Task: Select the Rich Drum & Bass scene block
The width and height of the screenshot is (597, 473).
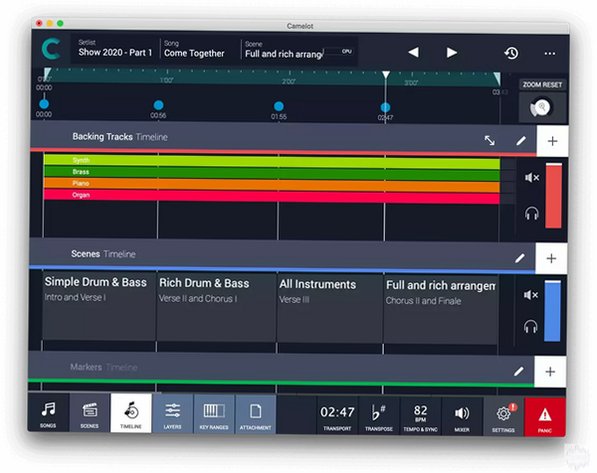Action: pos(216,307)
